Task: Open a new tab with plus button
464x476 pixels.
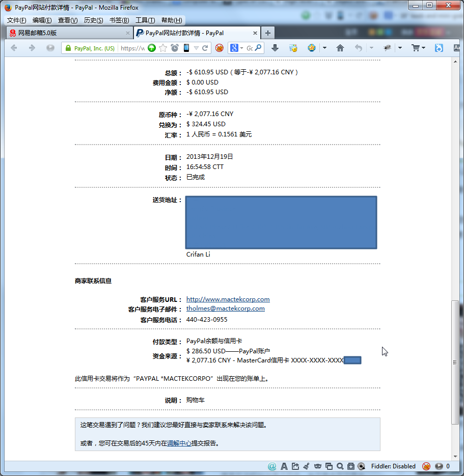Action: pyautogui.click(x=267, y=33)
